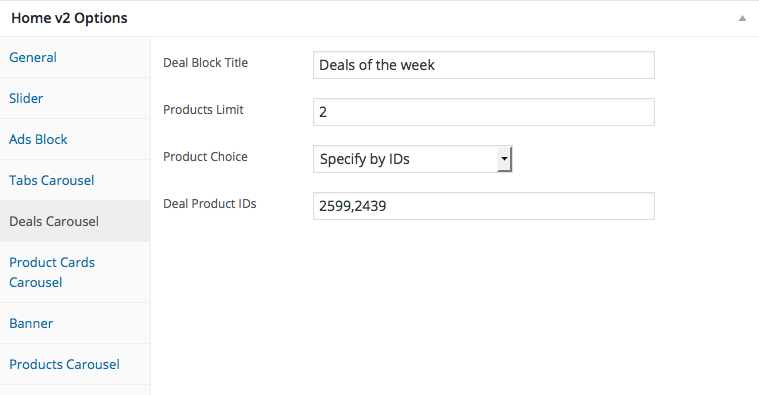Select the Deals Carousel tab

tap(54, 221)
